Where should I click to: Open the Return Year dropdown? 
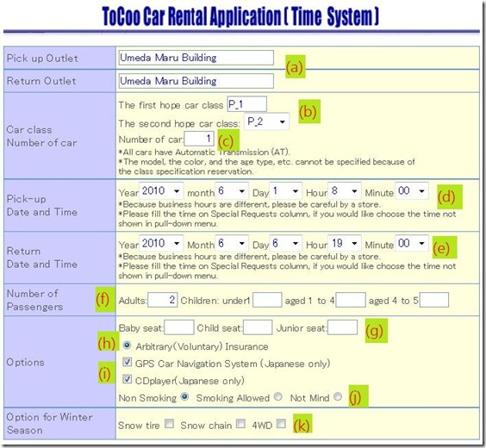point(161,243)
